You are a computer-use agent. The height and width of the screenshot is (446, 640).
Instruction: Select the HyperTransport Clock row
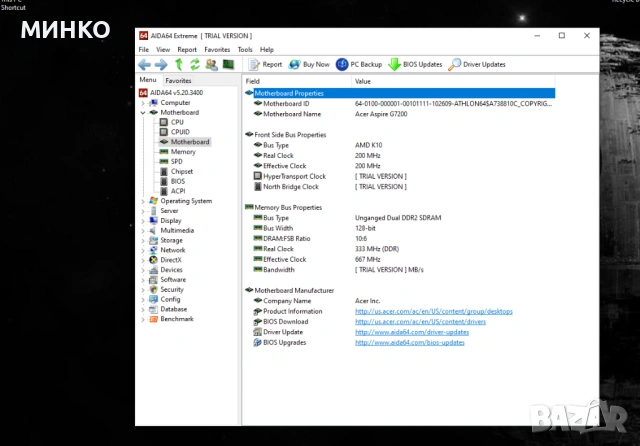coord(400,176)
